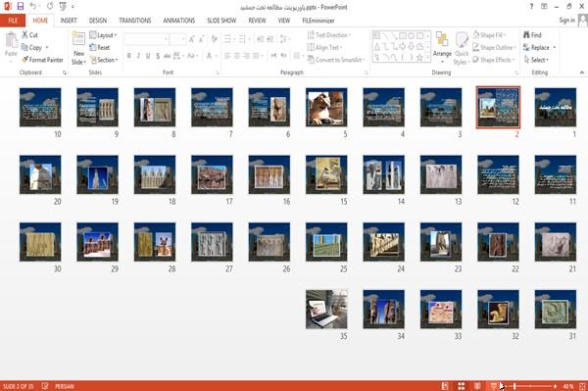The width and height of the screenshot is (588, 391).
Task: Toggle center paragraph alignment
Action: pos(236,56)
